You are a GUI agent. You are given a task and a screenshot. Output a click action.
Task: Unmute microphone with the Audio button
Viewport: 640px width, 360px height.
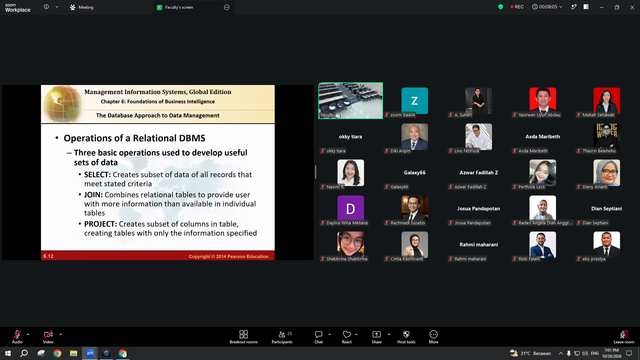17,337
